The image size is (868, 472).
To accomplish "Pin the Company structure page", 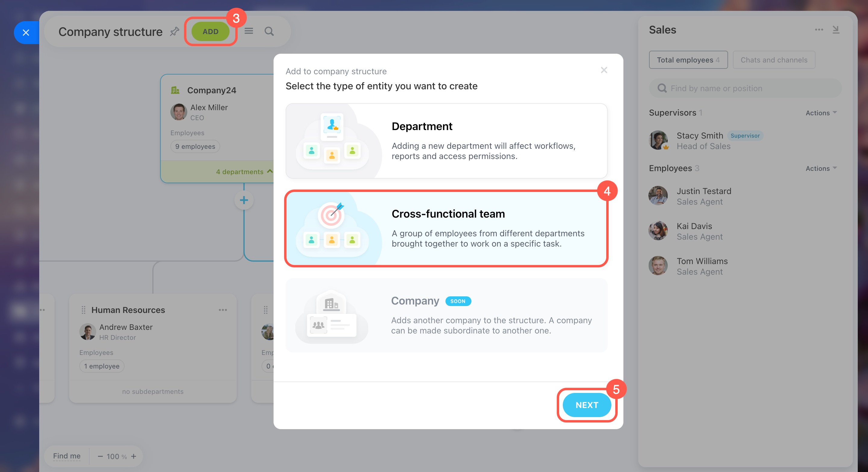I will click(x=174, y=31).
